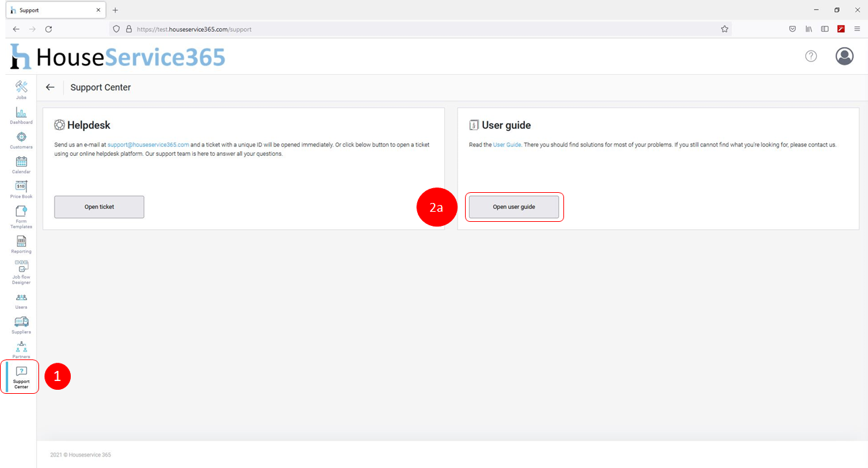Open the browser Library icon
The width and height of the screenshot is (868, 468).
(x=809, y=29)
